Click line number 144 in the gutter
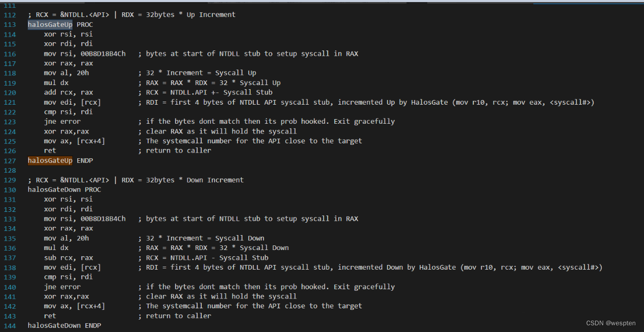The image size is (644, 332). [x=10, y=326]
